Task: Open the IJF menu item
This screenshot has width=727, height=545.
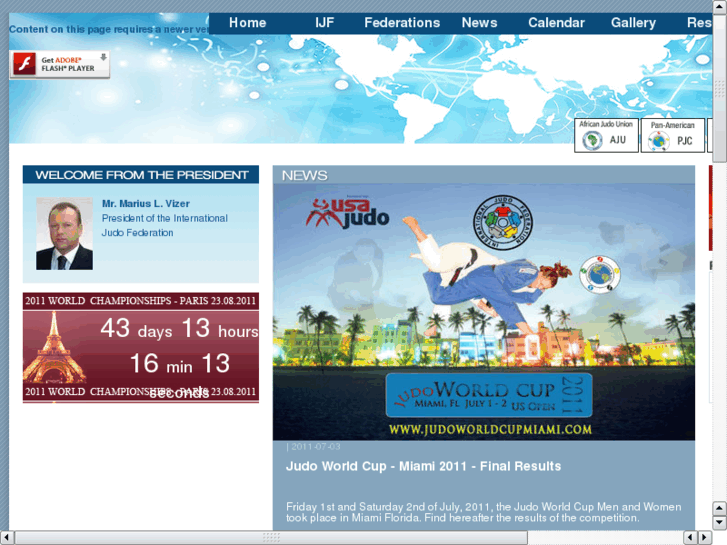Action: (x=324, y=23)
